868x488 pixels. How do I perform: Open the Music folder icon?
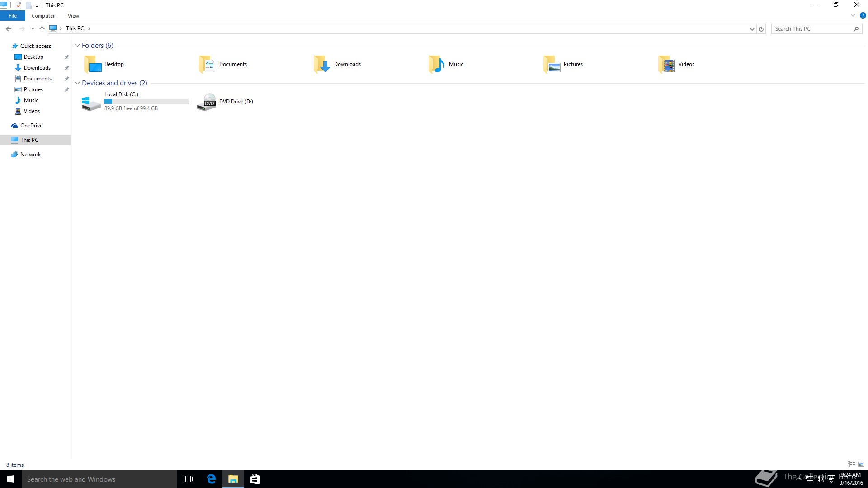pos(437,64)
